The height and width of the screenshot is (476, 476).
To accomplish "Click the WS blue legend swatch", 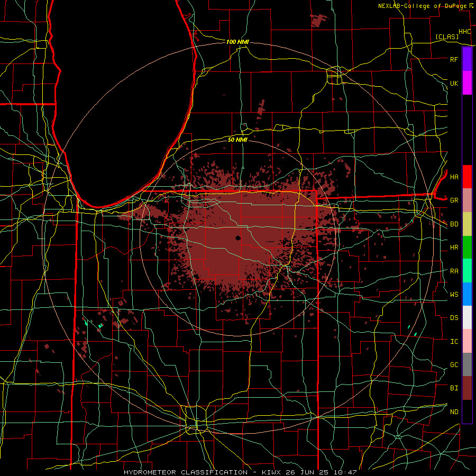I will click(x=467, y=294).
